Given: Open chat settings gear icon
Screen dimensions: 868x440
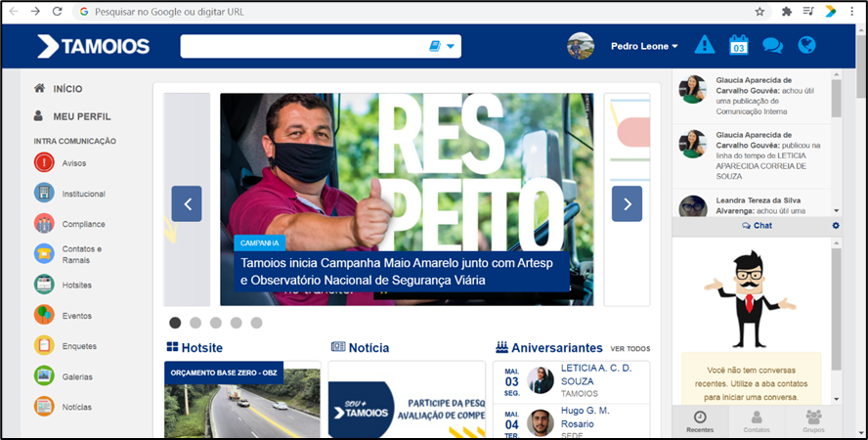Looking at the screenshot, I should tap(836, 226).
